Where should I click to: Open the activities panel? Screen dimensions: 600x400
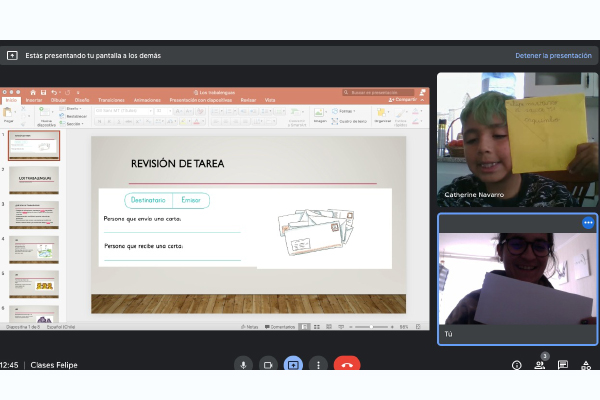(586, 365)
